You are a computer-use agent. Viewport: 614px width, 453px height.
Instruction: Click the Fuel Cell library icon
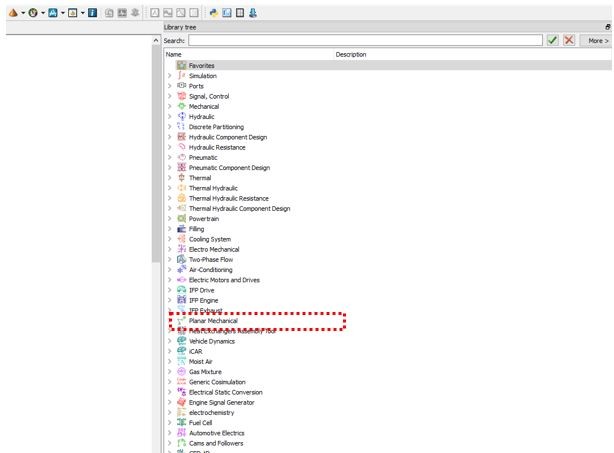(x=181, y=422)
